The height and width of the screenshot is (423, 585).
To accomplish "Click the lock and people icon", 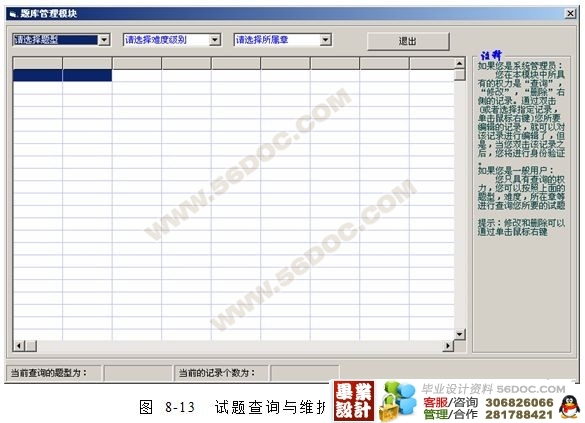I will [397, 401].
